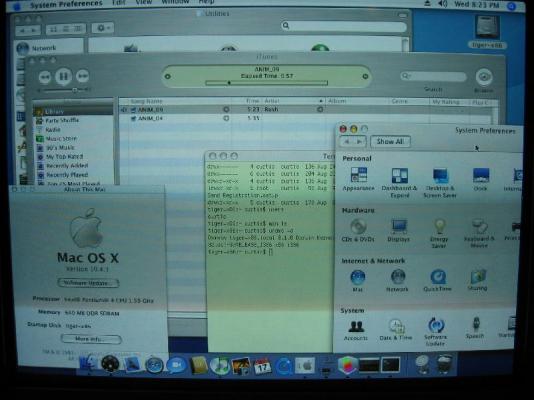Select Library in iTunes source list
Image resolution: width=534 pixels, height=400 pixels.
pos(73,111)
